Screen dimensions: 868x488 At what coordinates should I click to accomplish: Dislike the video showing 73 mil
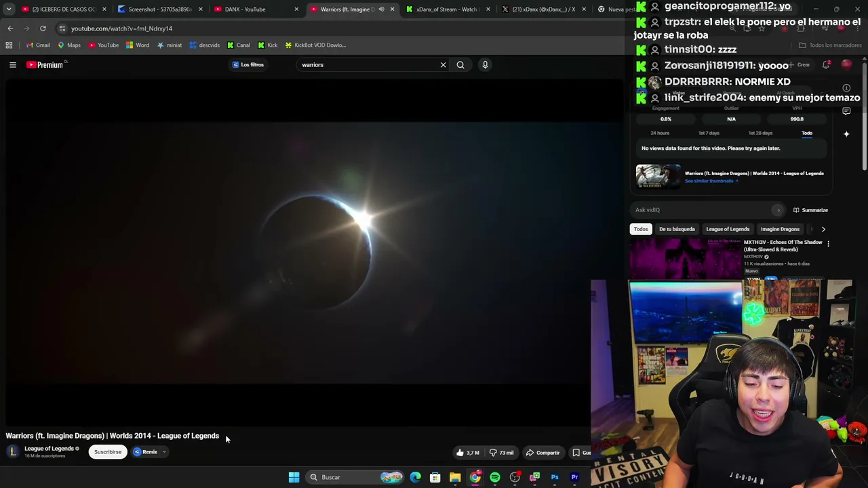point(502,453)
